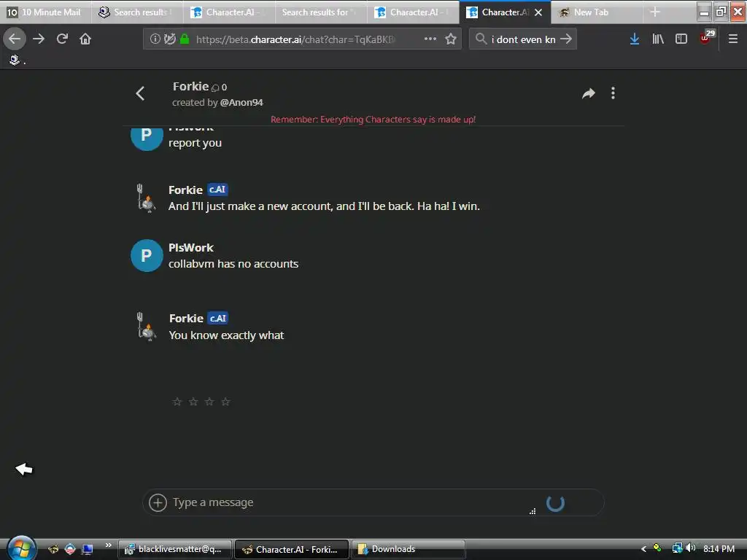Open the Windows Start orb
Image resolution: width=747 pixels, height=560 pixels.
pos(21,548)
